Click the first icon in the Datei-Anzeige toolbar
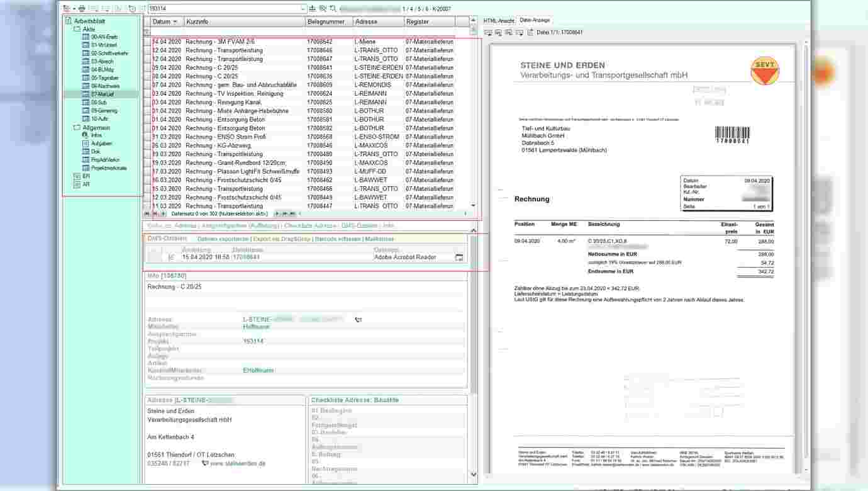The height and width of the screenshot is (491, 868). tap(488, 32)
